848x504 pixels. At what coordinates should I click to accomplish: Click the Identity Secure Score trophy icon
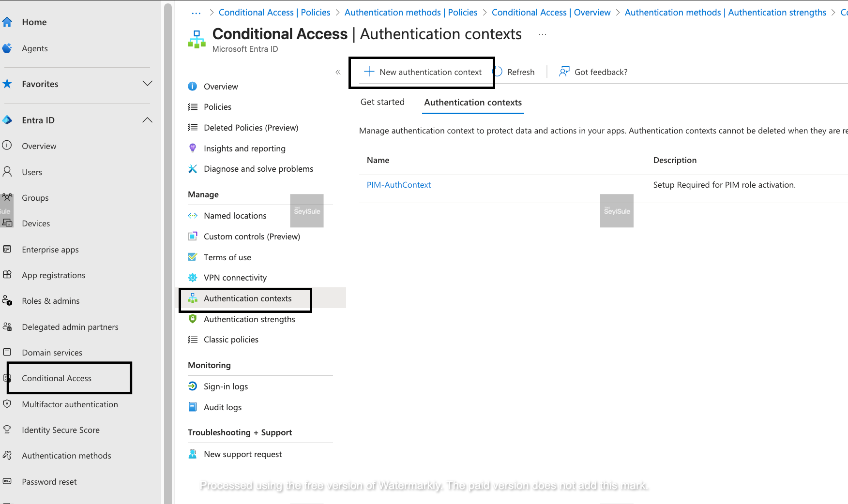coord(7,430)
